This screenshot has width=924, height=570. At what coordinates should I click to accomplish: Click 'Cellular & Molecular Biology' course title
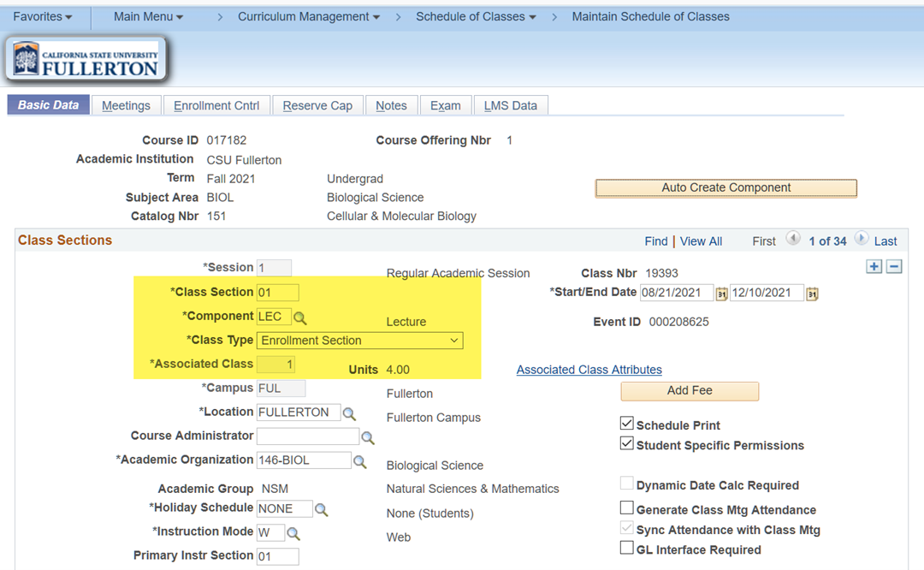point(401,217)
